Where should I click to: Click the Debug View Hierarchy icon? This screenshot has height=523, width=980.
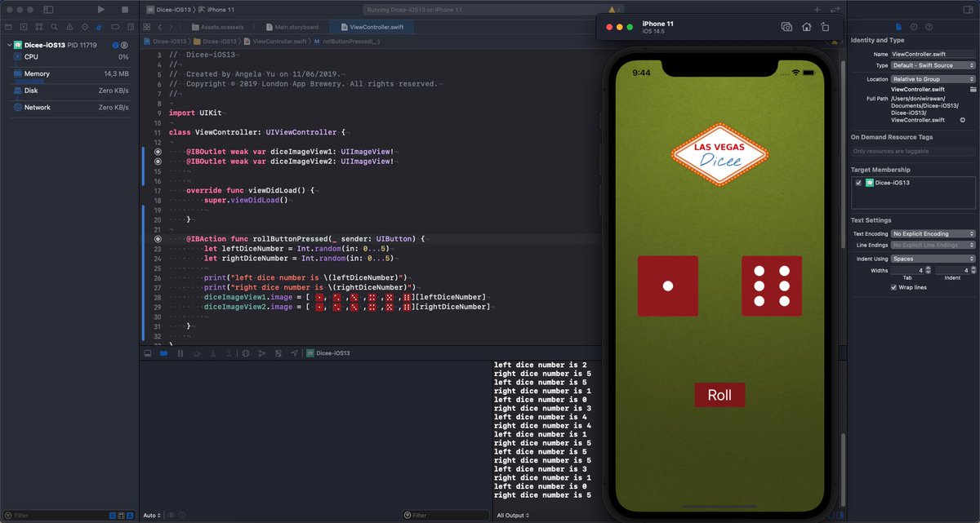(x=245, y=353)
